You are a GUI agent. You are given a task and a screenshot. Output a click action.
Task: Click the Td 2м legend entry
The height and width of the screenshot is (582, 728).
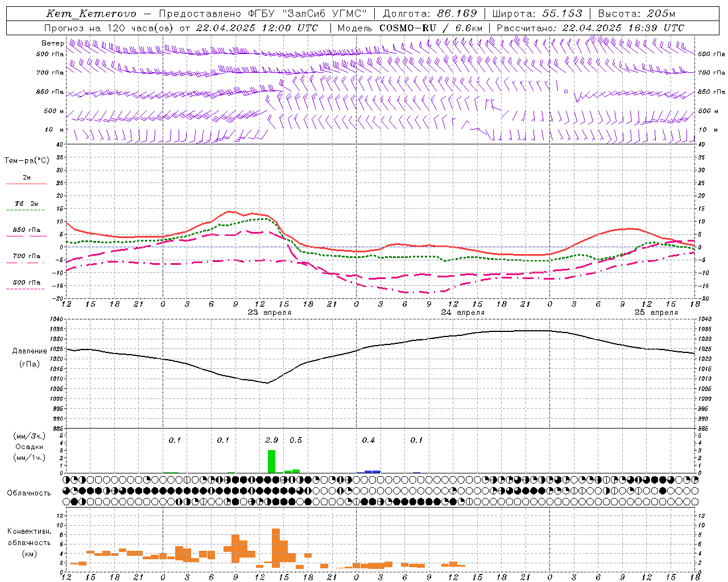coord(27,203)
